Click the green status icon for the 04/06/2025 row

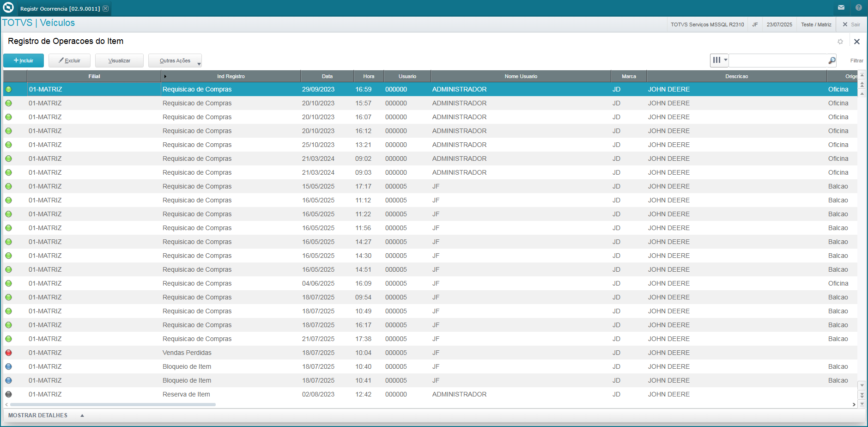pyautogui.click(x=9, y=283)
